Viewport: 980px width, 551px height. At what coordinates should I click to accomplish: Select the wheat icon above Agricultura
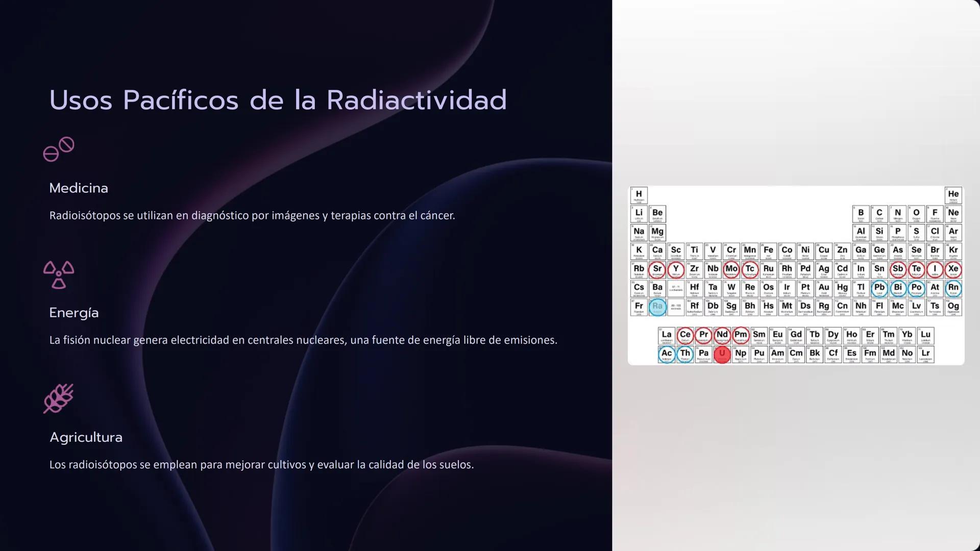[x=59, y=399]
